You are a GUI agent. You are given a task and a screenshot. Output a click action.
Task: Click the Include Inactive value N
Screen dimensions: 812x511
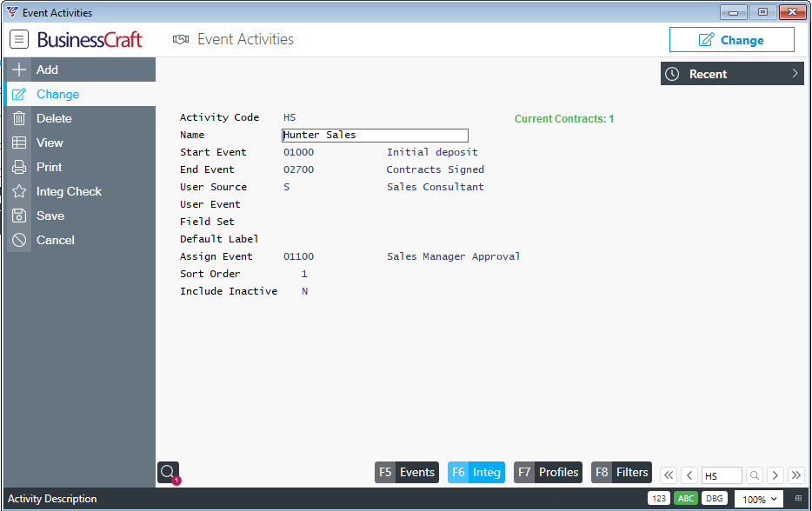point(305,291)
